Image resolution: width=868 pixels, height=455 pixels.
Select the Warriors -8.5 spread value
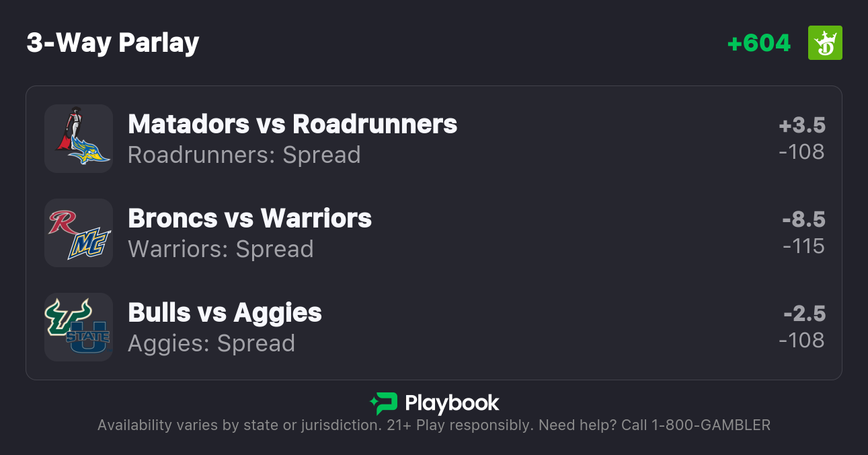pos(803,220)
